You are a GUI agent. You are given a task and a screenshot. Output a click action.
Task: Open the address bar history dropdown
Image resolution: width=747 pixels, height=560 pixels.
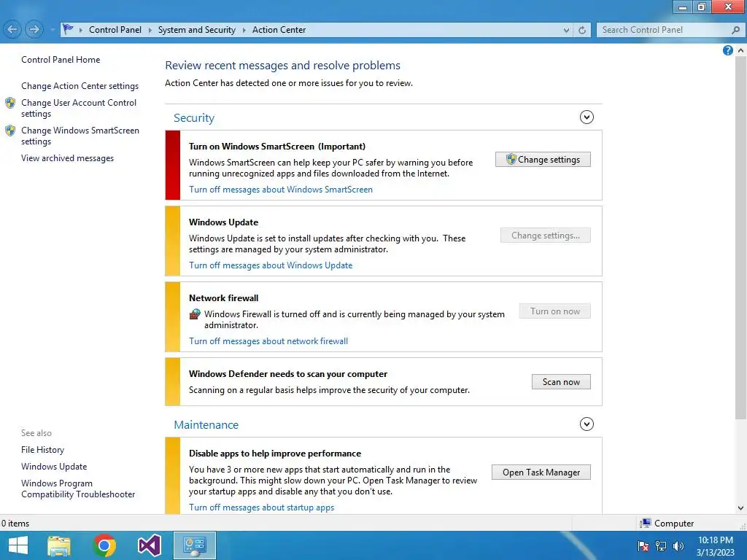click(x=566, y=30)
